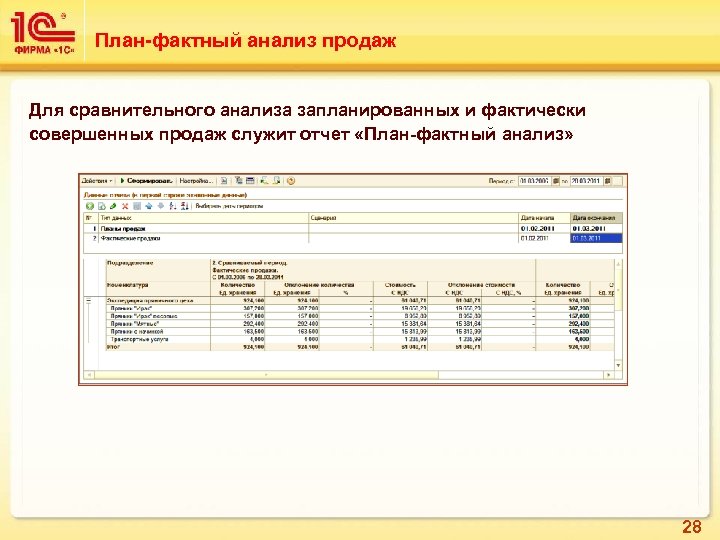This screenshot has height=540, width=720.
Task: Collapse the report group with minus marker
Action: point(89,301)
